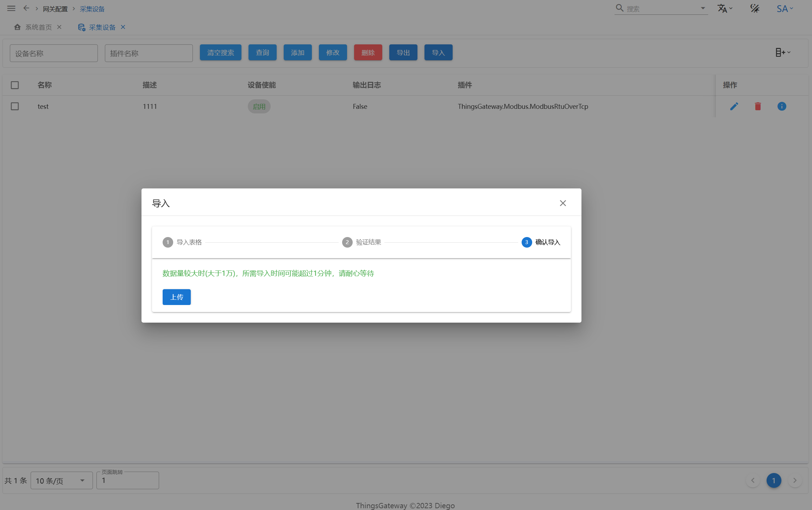Click the back arrow icon
812x510 pixels.
pyautogui.click(x=26, y=8)
